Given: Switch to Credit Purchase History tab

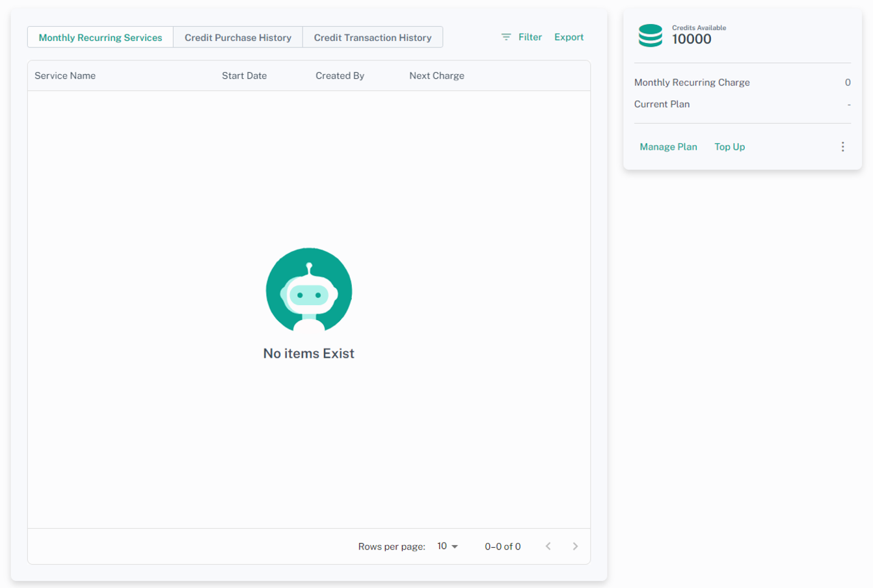Looking at the screenshot, I should (x=238, y=38).
